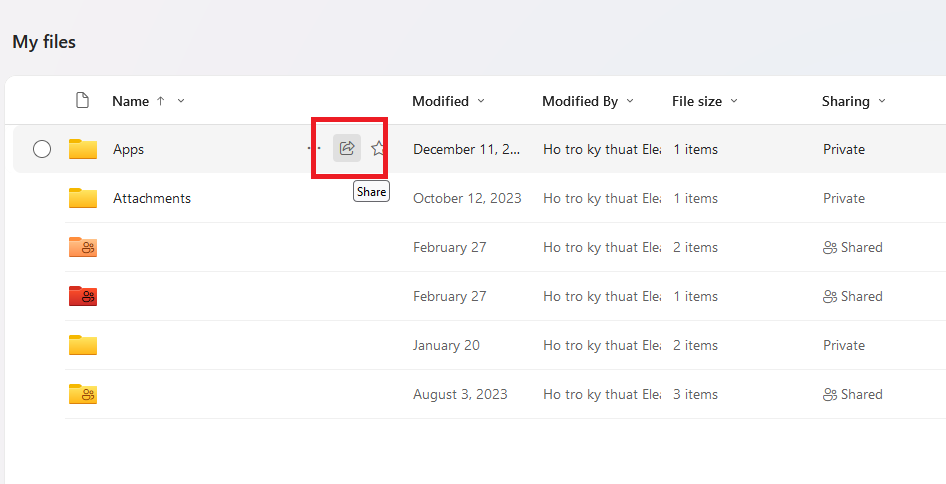
Task: Select the Apps row radio circle
Action: tap(42, 149)
